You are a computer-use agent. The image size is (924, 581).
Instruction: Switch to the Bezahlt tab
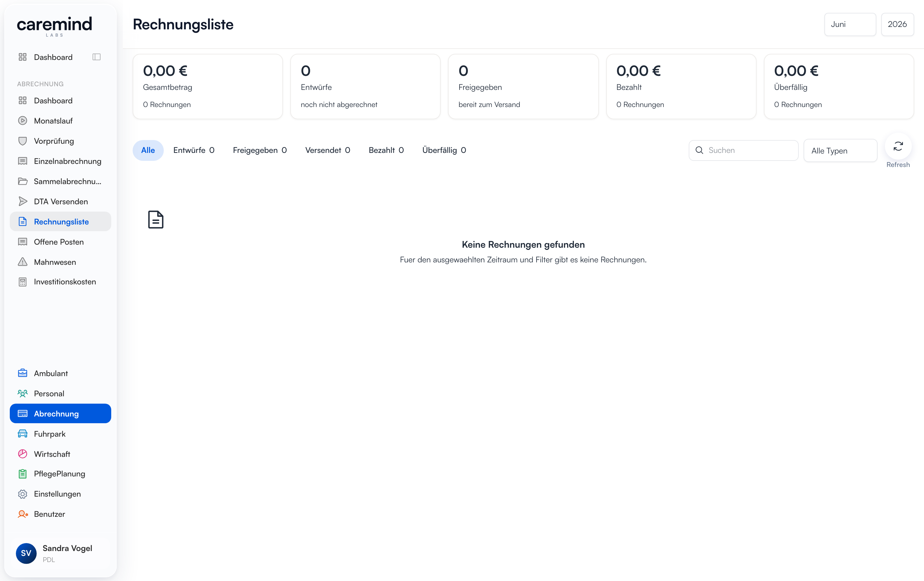coord(386,150)
